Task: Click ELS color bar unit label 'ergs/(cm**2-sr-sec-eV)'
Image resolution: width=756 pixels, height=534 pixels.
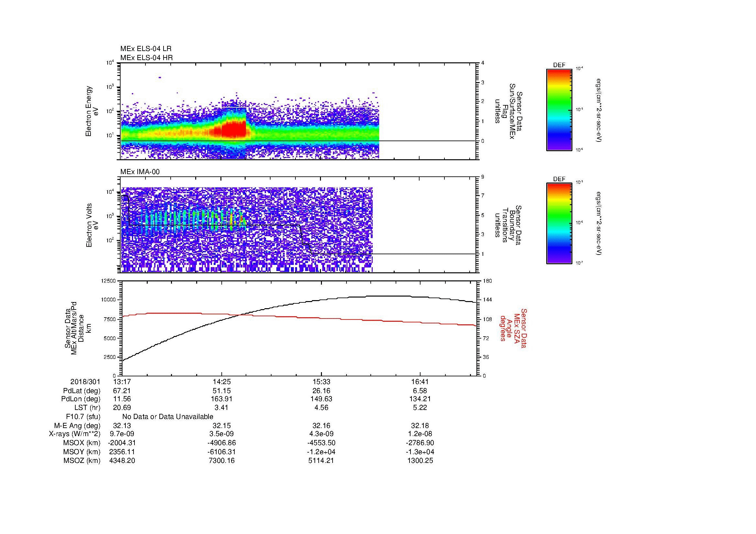Action: tap(598, 110)
